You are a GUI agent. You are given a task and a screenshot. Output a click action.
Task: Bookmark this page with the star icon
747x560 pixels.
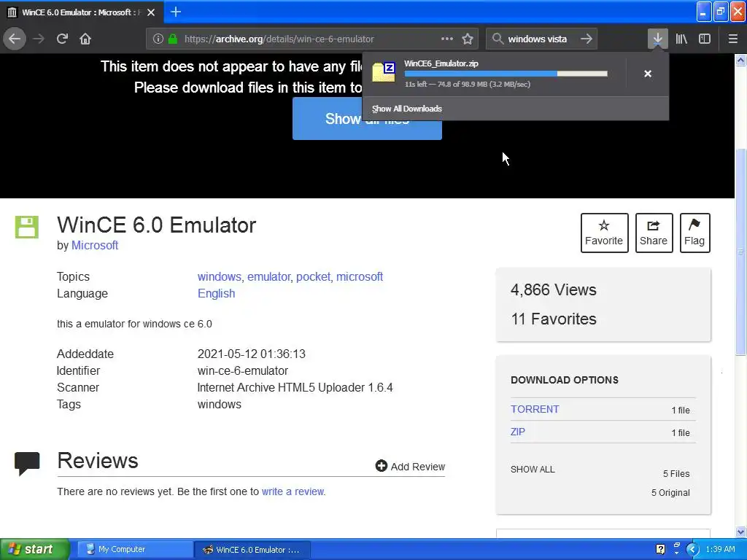tap(468, 39)
